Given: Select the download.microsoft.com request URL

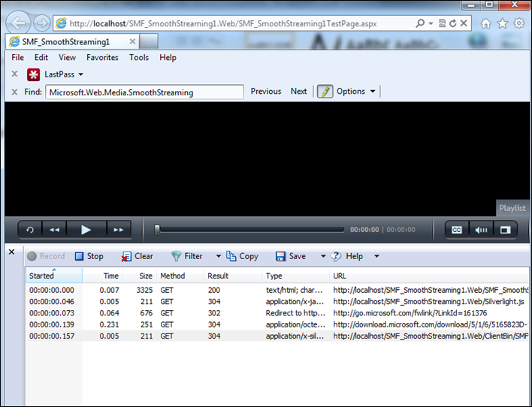Looking at the screenshot, I should click(x=431, y=324).
